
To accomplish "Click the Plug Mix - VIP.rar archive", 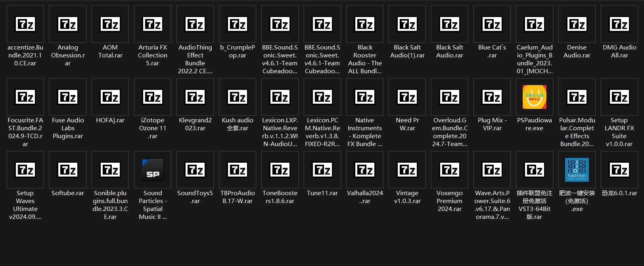I will pyautogui.click(x=492, y=97).
